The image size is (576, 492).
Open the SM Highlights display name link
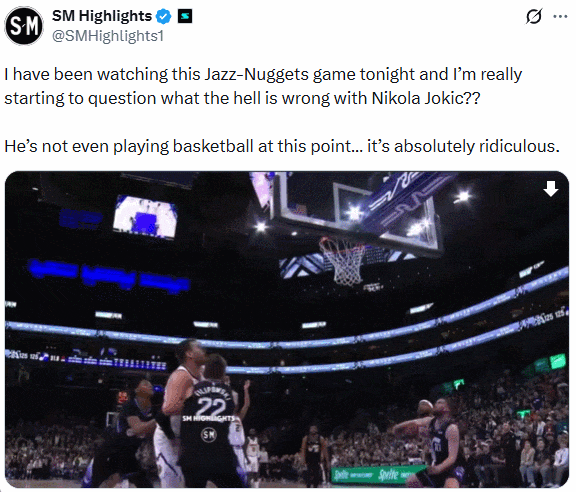pos(102,16)
